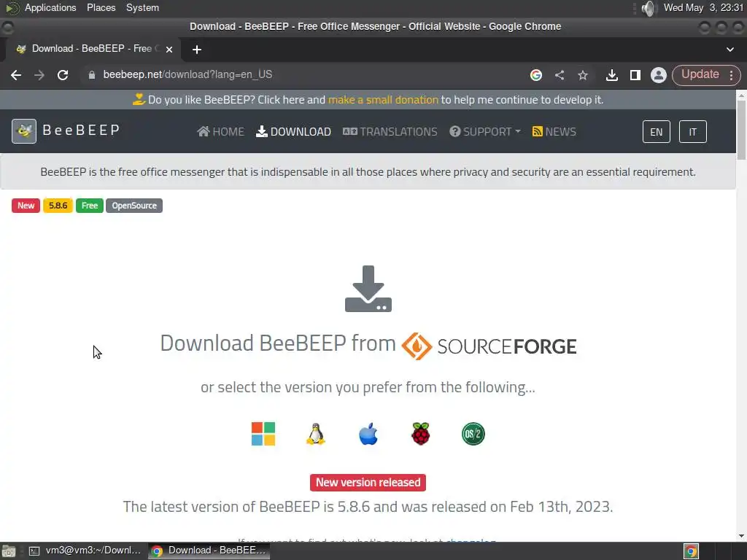Open Chrome profile avatar
Viewport: 747px width, 560px height.
[659, 75]
